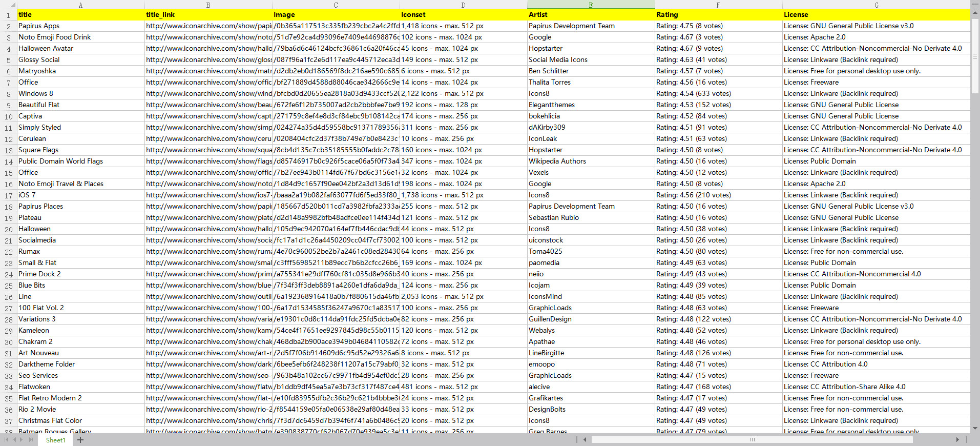Screen dimensions: 980x446
Task: Click the horizontal scrollbar thumb
Action: coord(752,439)
